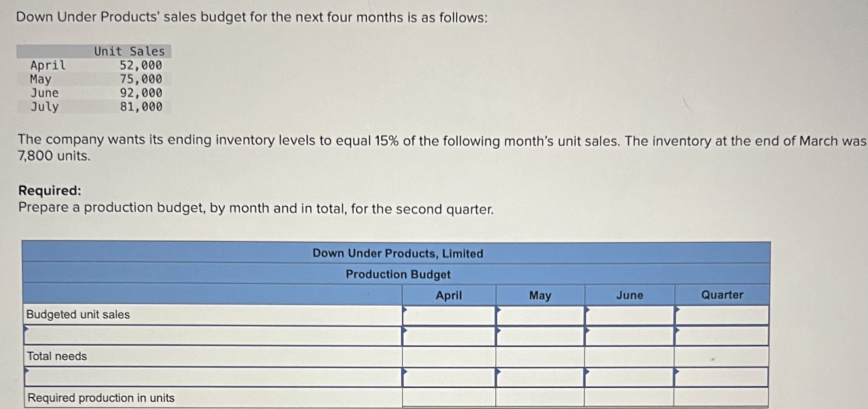Screen dimensions: 868x409
Task: Select the June column header
Action: pos(629,295)
